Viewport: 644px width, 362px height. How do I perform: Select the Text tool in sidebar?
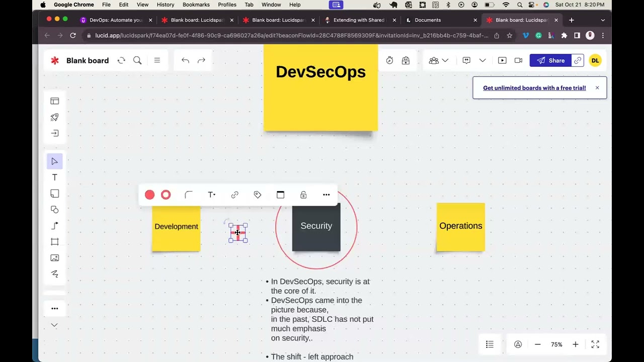pos(55,177)
